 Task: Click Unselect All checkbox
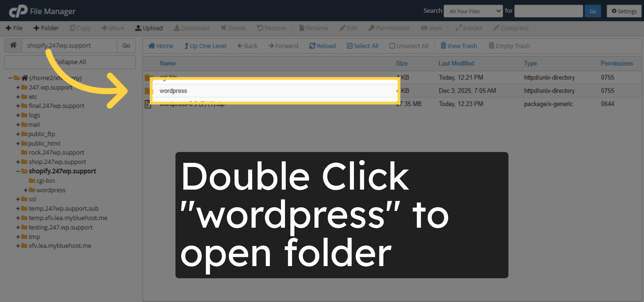408,46
